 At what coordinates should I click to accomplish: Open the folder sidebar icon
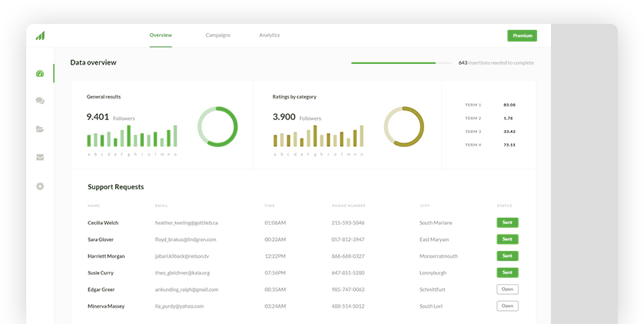click(x=40, y=129)
